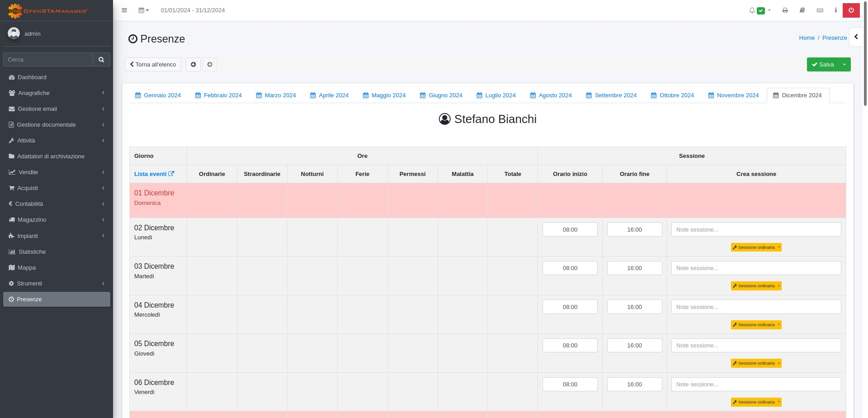Edit start time for 03 Dicembre
This screenshot has width=868, height=418.
pos(570,268)
